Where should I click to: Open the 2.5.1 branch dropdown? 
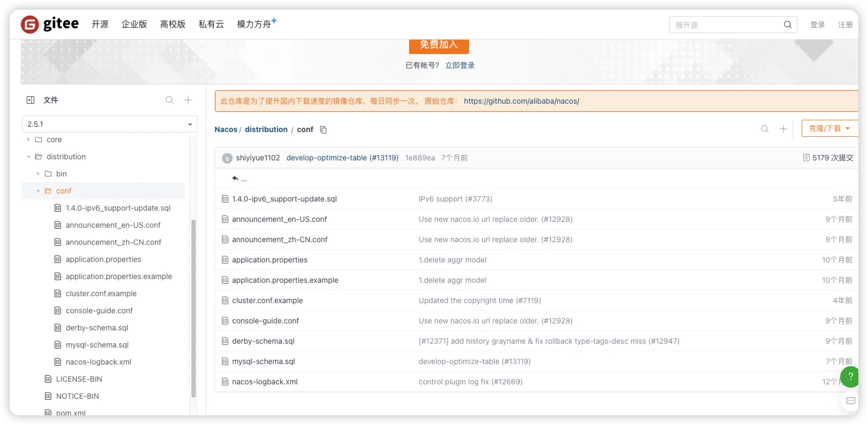110,124
